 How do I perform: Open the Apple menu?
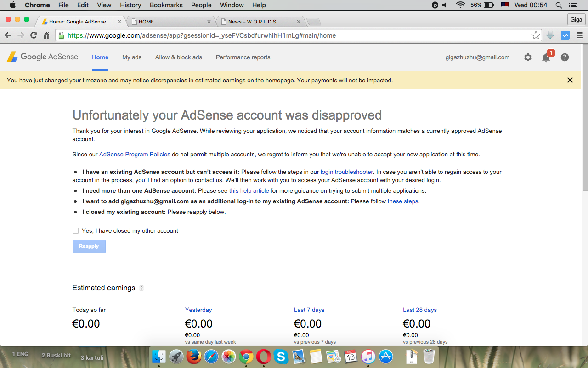tap(12, 5)
